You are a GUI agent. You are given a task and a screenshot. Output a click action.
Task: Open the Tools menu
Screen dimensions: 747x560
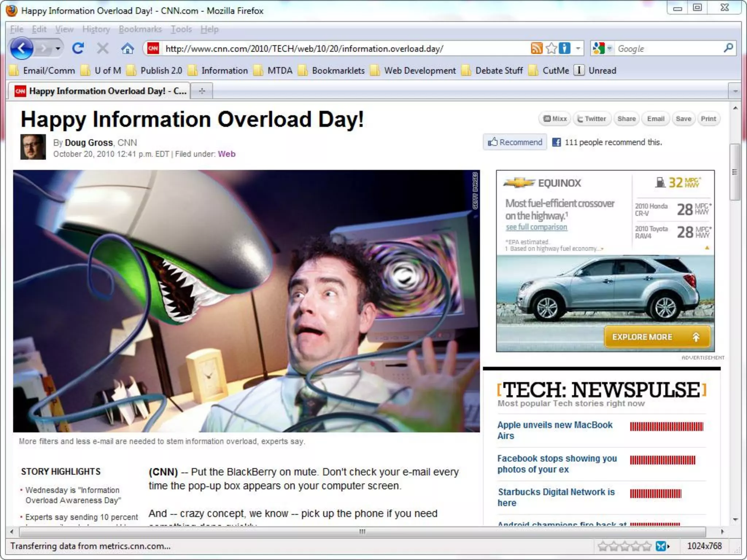181,29
